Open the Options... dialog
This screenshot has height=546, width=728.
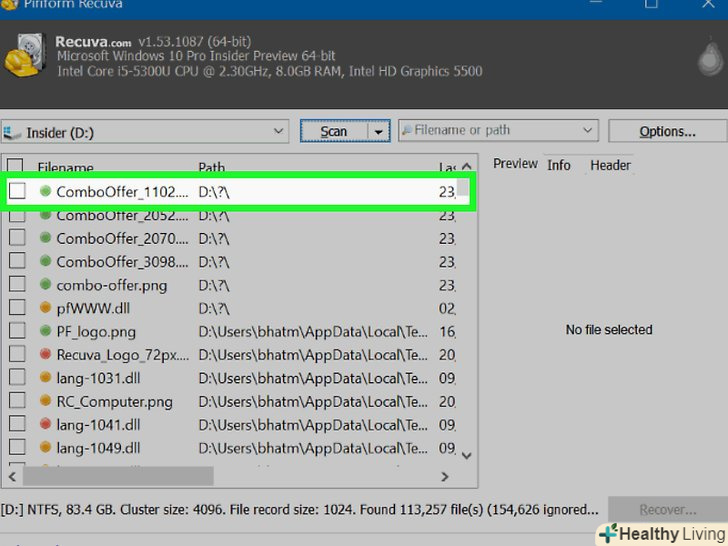pos(667,131)
